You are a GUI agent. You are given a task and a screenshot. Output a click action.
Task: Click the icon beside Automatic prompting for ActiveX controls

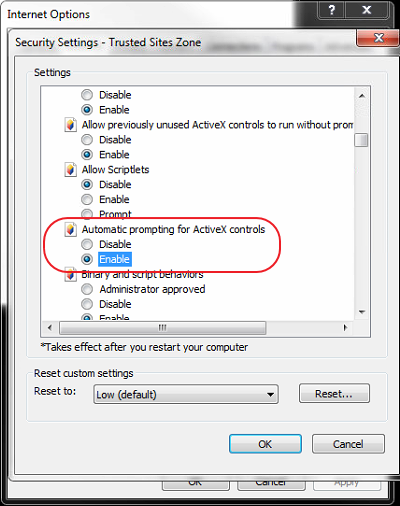70,230
